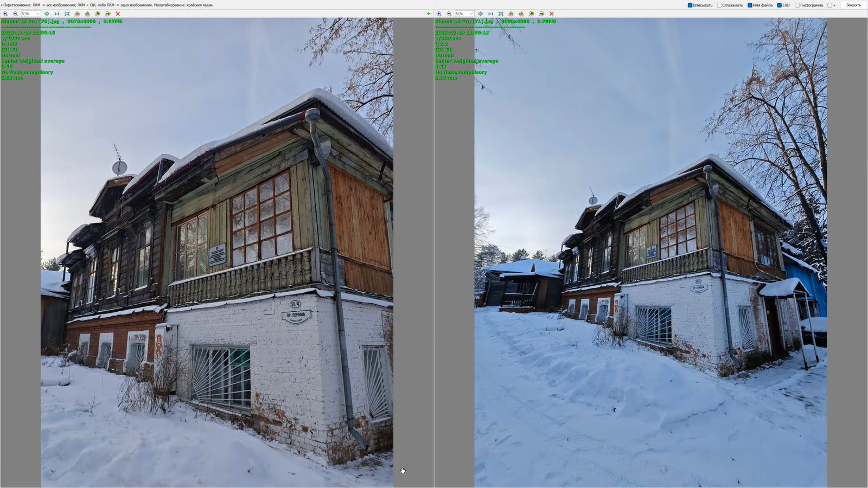Set left image to 1:1 scale
Screen dimensions: 868x488
[56, 14]
